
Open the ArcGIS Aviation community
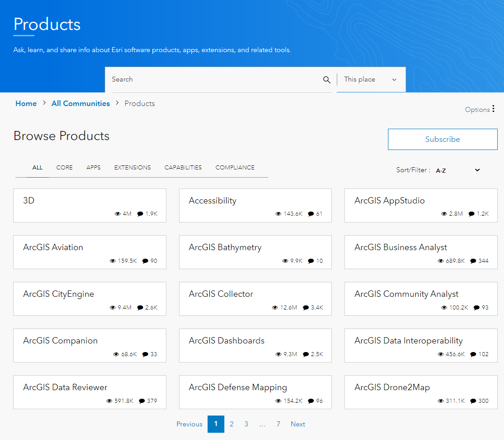53,247
